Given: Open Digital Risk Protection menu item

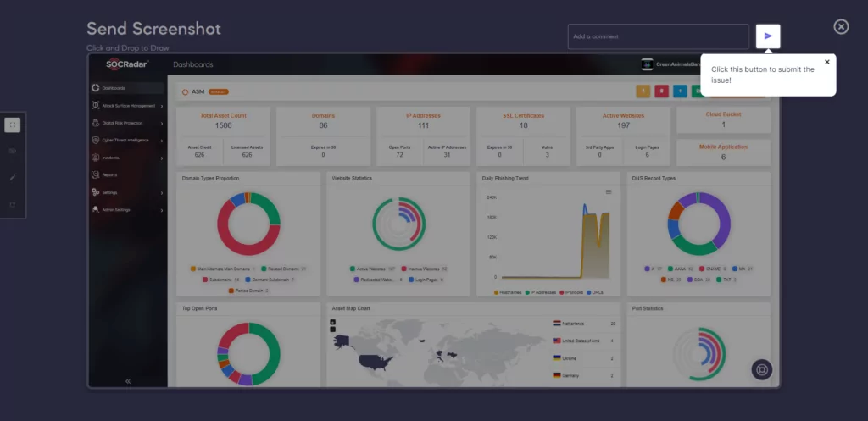Looking at the screenshot, I should [x=128, y=123].
